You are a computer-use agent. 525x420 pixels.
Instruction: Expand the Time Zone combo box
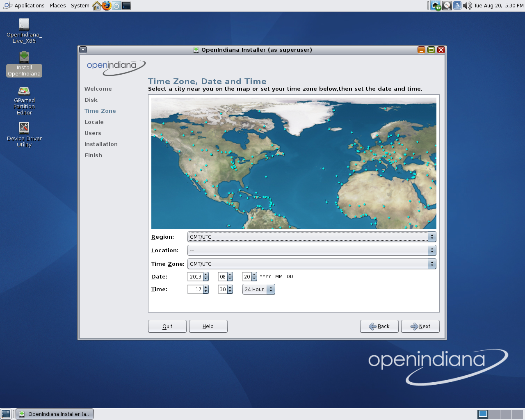[311, 264]
